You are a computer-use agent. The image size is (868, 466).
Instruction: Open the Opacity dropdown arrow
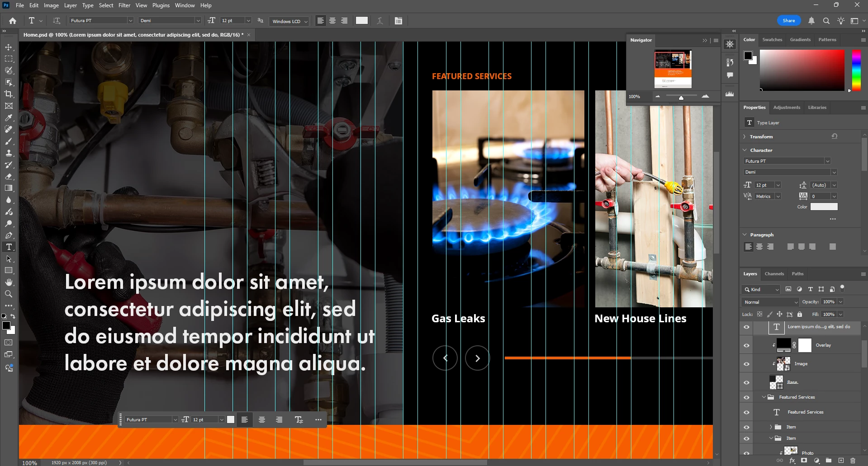(840, 302)
